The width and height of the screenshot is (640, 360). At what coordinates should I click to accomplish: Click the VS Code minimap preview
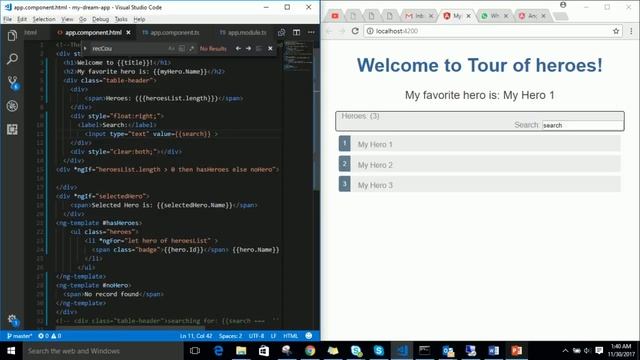click(x=298, y=57)
